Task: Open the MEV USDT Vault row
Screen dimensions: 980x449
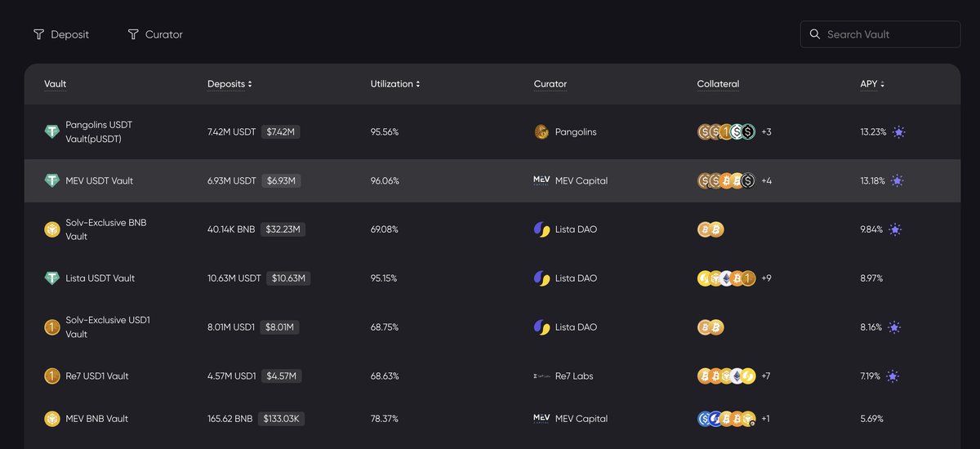Action: pos(492,180)
